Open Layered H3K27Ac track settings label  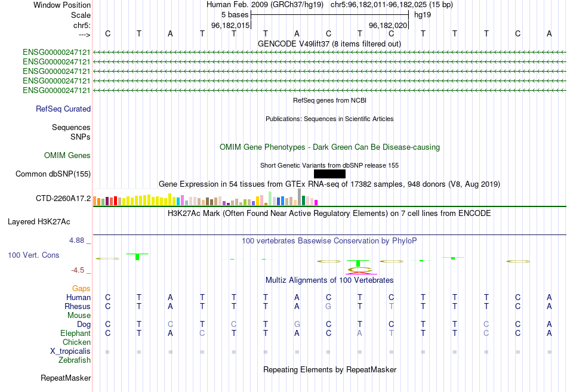click(39, 222)
